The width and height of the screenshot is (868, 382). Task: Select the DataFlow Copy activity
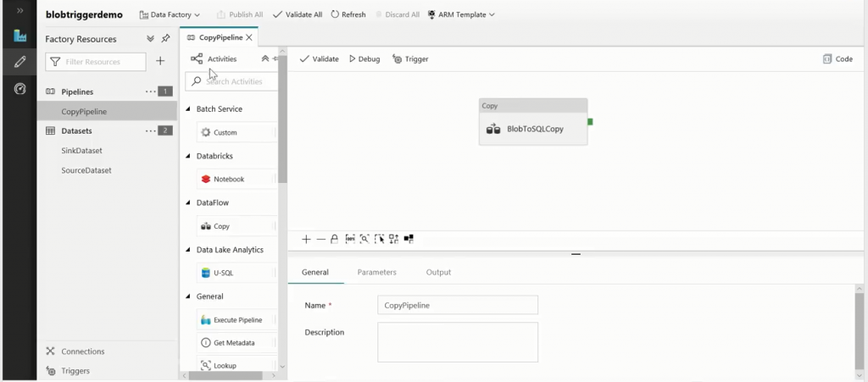pos(237,226)
